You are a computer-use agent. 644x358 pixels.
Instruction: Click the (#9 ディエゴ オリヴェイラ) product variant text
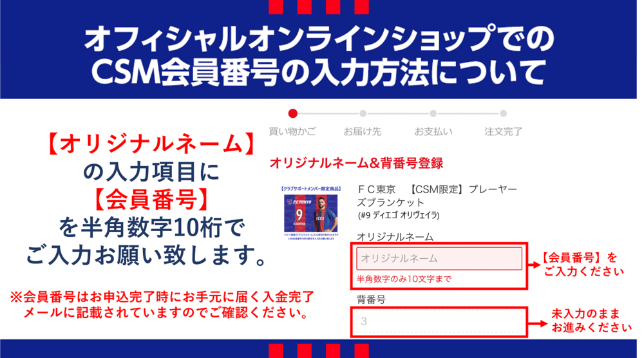click(398, 215)
